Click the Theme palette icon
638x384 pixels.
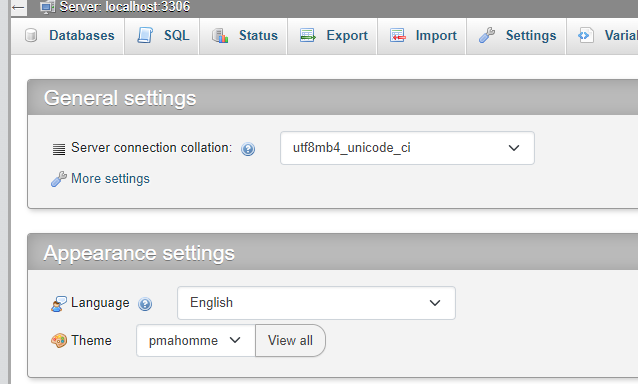pyautogui.click(x=59, y=340)
